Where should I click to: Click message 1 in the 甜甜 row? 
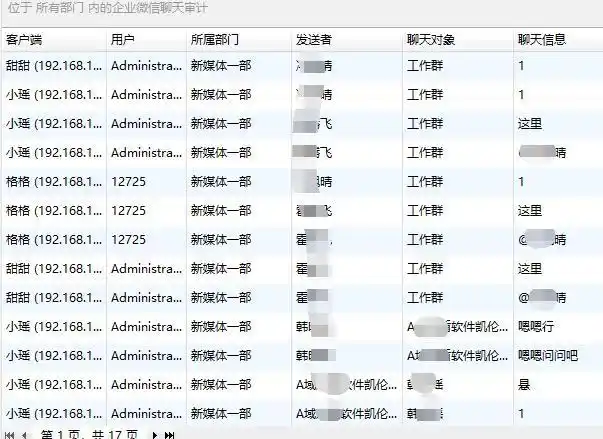point(521,66)
